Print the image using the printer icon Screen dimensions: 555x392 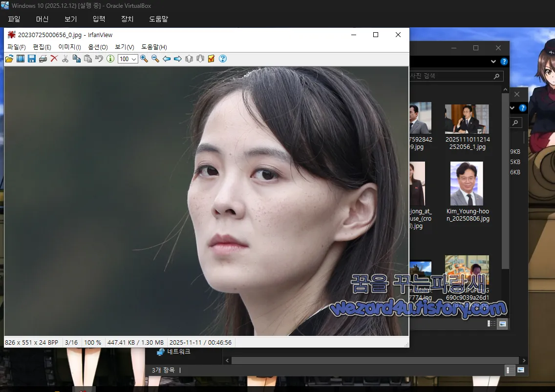pyautogui.click(x=43, y=59)
